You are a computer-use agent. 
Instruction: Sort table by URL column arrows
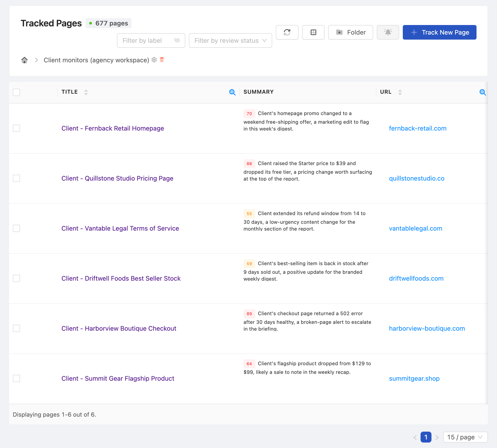pyautogui.click(x=400, y=92)
